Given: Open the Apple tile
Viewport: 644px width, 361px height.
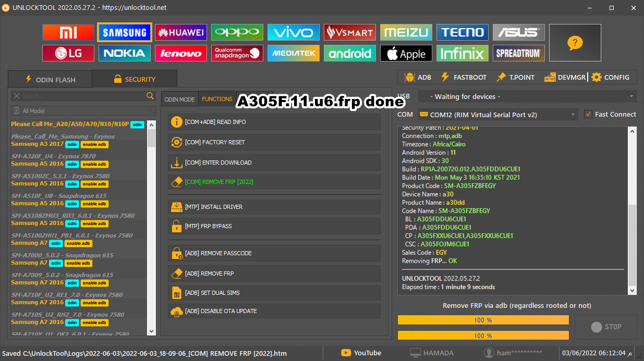Looking at the screenshot, I should coord(406,53).
